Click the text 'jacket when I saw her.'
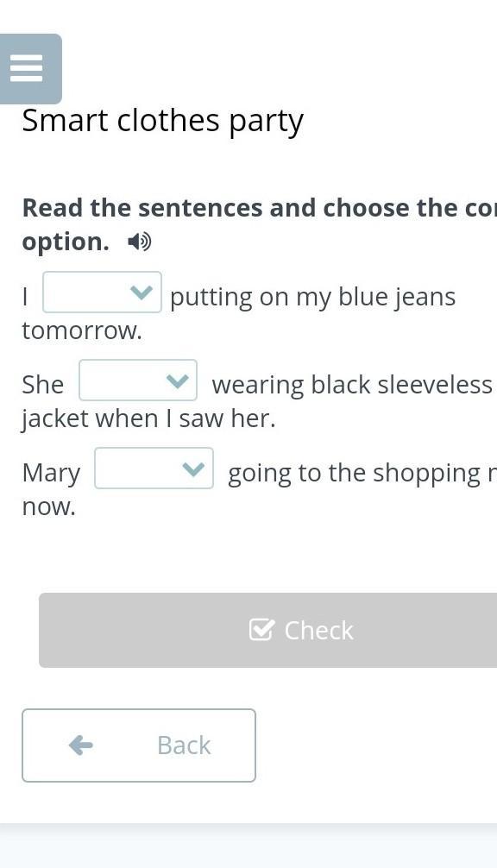497x868 pixels. click(x=148, y=419)
